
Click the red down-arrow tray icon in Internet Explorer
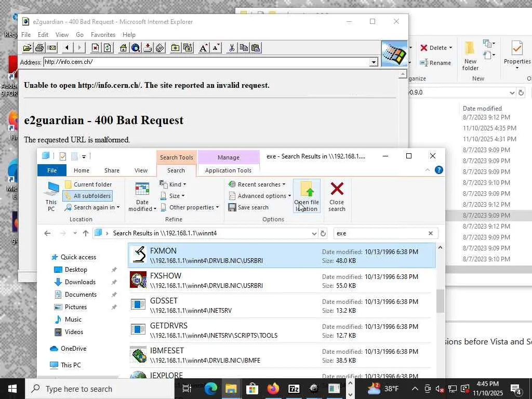148,48
